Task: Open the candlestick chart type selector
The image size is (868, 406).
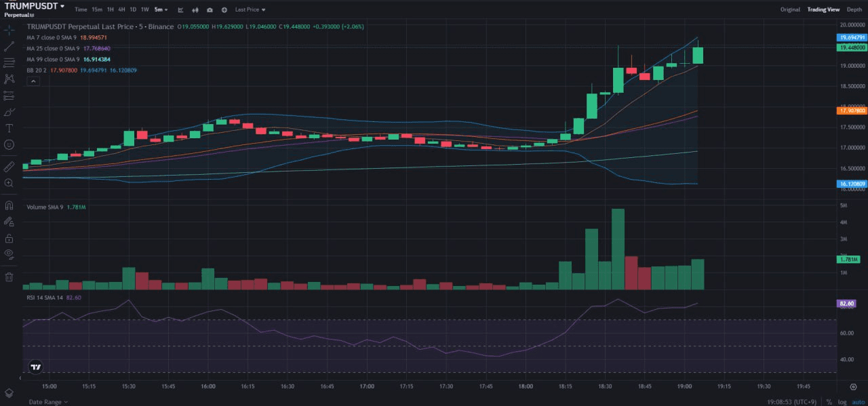Action: click(195, 10)
